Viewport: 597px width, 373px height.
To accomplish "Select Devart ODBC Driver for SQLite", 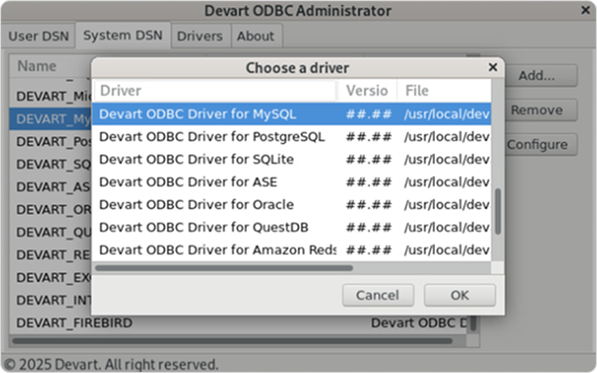I will click(292, 159).
